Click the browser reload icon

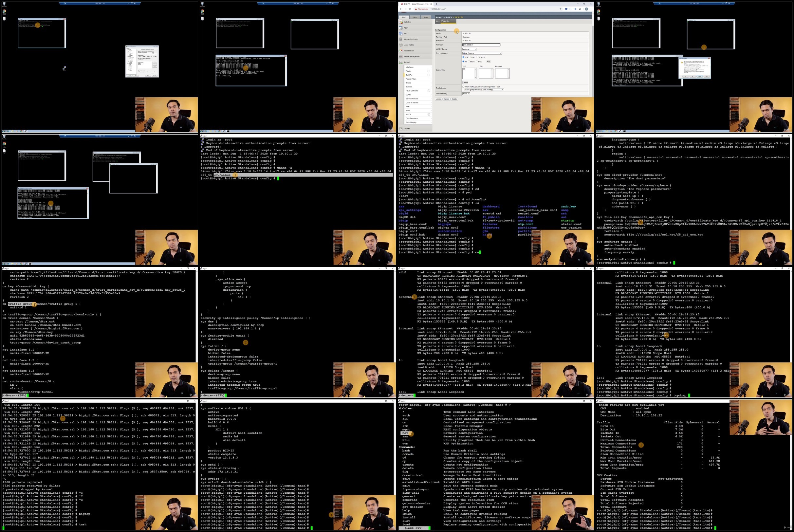tap(410, 9)
